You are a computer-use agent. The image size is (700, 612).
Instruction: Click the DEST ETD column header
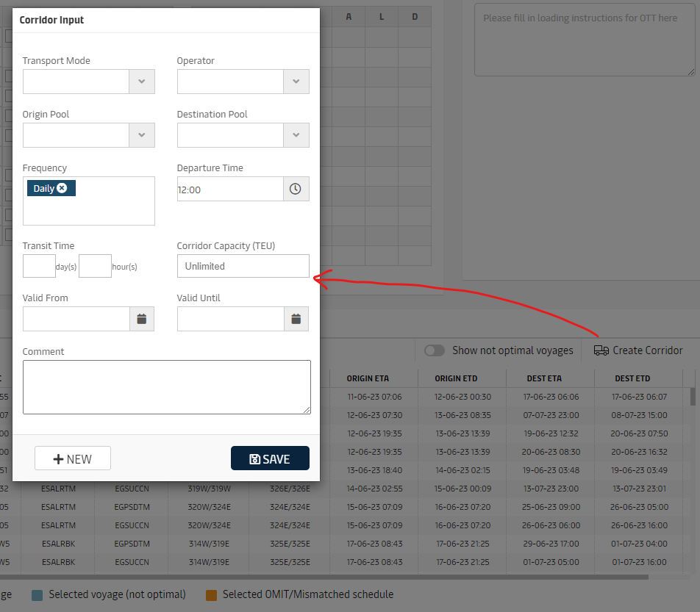coord(632,378)
